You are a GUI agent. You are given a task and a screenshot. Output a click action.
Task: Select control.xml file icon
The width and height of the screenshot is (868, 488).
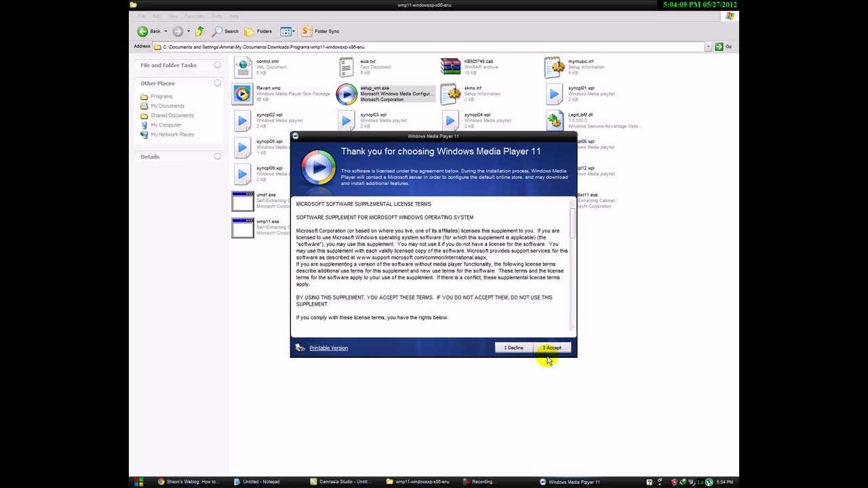coord(243,67)
